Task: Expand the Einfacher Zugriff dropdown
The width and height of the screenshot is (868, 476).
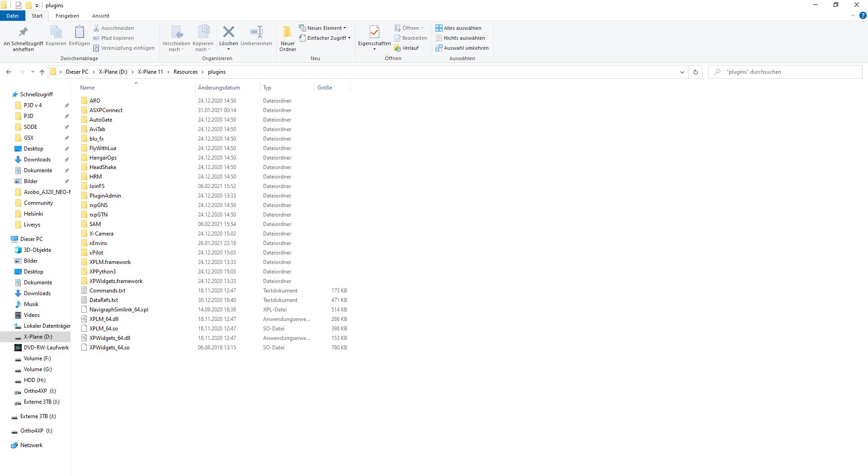Action: [325, 38]
